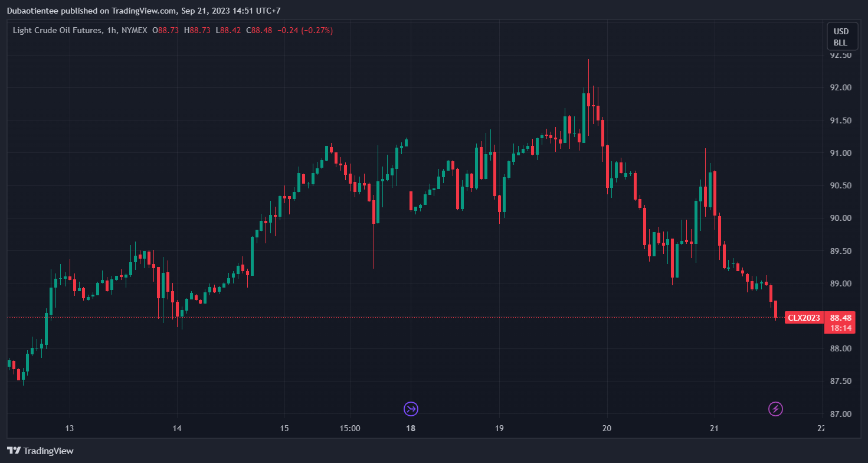Click date 20 on the time axis
The height and width of the screenshot is (463, 868).
pos(607,429)
